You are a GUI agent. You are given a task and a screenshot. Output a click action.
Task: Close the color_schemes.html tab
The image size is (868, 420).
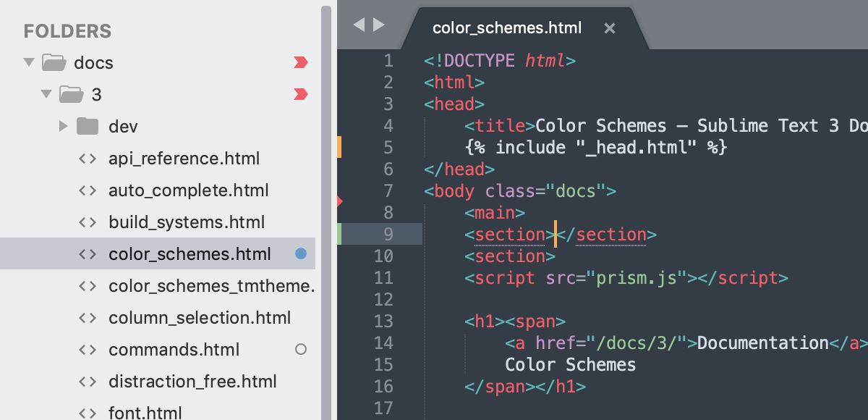click(609, 28)
